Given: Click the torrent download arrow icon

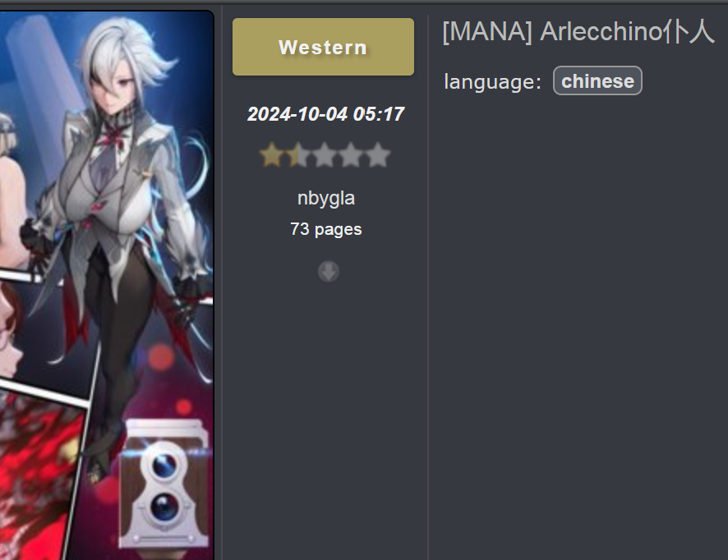Looking at the screenshot, I should (x=328, y=272).
